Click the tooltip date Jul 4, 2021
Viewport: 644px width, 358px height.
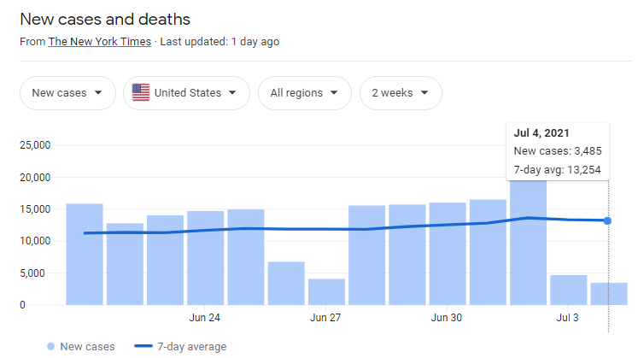point(542,133)
